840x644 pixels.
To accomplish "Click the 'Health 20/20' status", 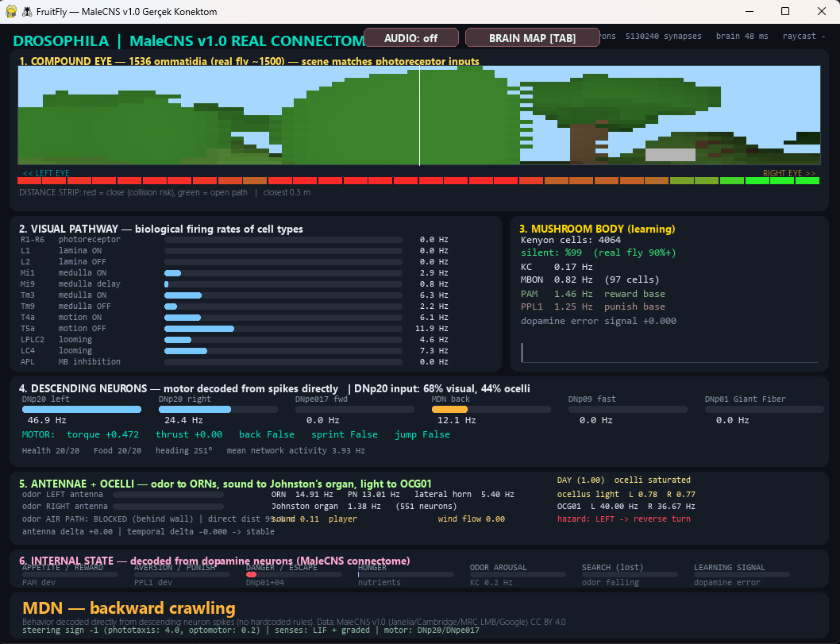I will 50,450.
